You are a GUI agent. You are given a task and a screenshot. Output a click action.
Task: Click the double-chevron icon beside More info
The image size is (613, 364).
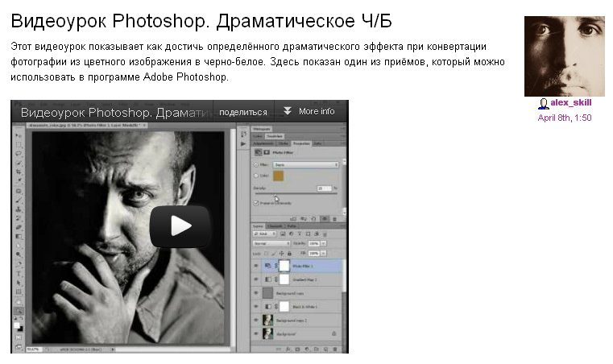click(287, 111)
